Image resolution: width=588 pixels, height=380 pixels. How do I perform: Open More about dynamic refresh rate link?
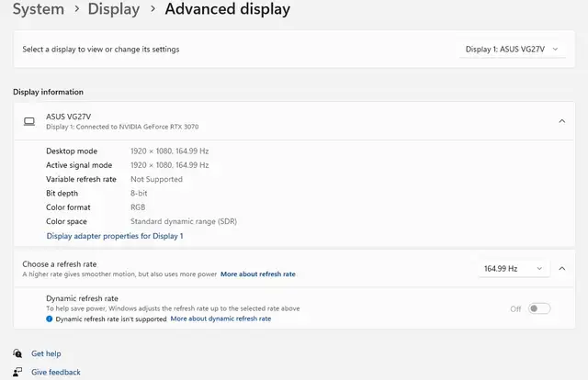pos(220,319)
